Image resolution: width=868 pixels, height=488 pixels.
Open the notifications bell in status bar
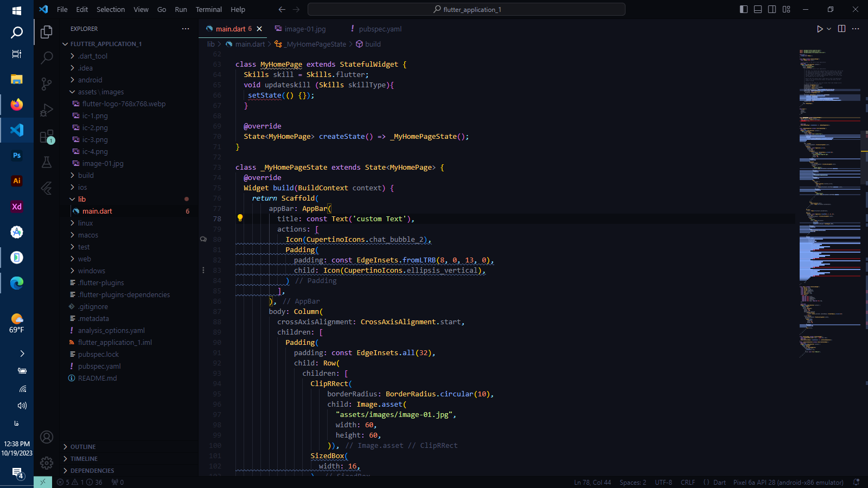857,482
